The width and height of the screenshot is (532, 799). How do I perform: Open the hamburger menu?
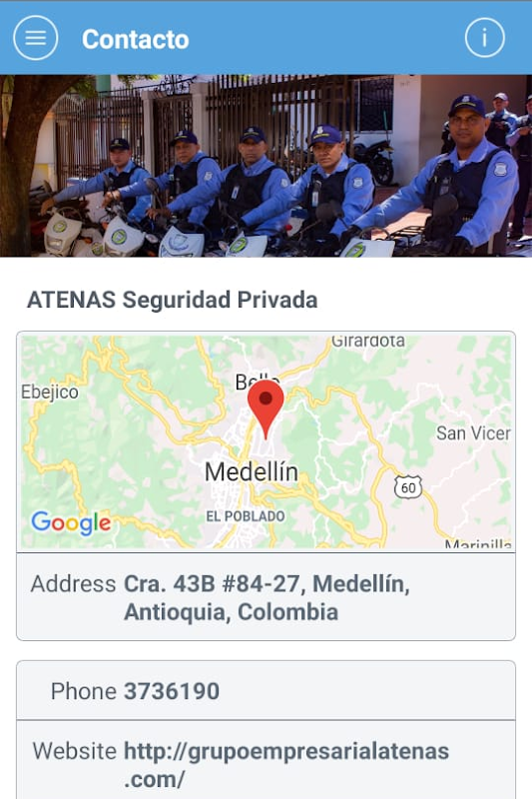(x=36, y=38)
